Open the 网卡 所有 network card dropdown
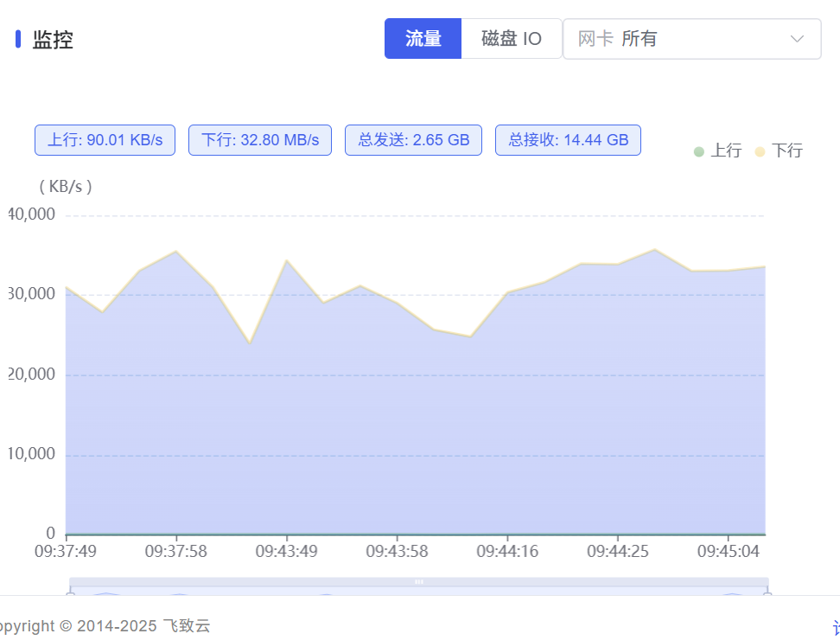This screenshot has height=640, width=840. [x=683, y=39]
